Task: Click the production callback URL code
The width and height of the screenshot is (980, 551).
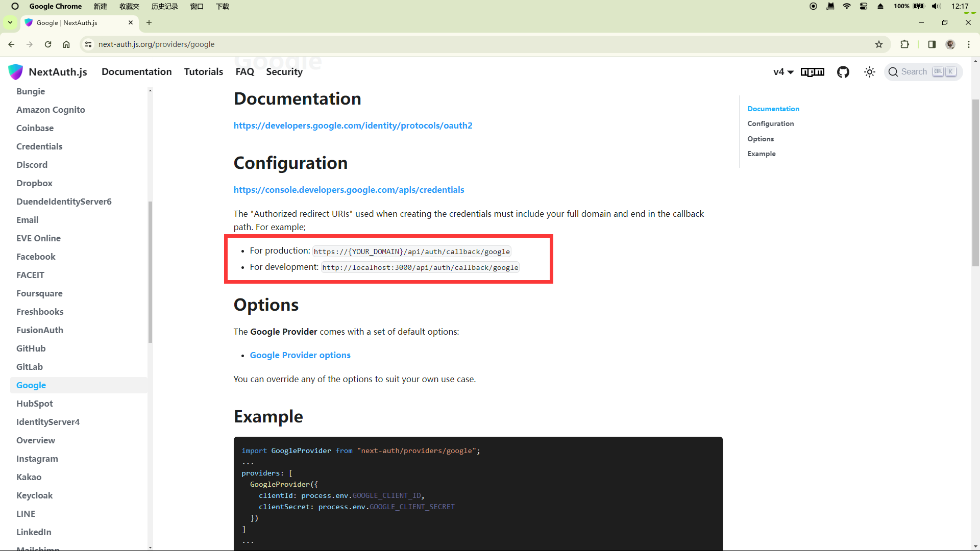Action: [x=412, y=252]
